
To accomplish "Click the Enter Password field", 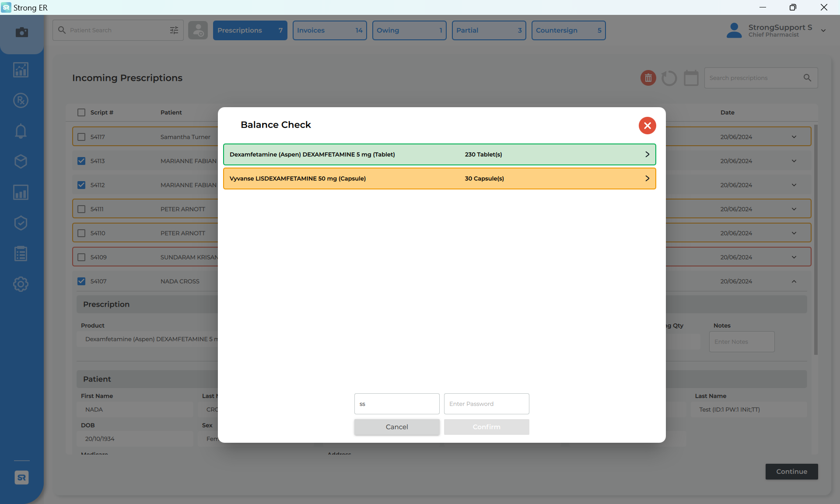I will pos(486,404).
